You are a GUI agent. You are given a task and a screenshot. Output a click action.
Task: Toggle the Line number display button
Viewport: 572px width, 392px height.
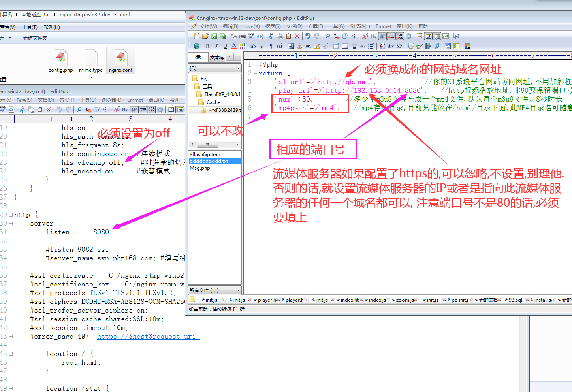[400, 36]
